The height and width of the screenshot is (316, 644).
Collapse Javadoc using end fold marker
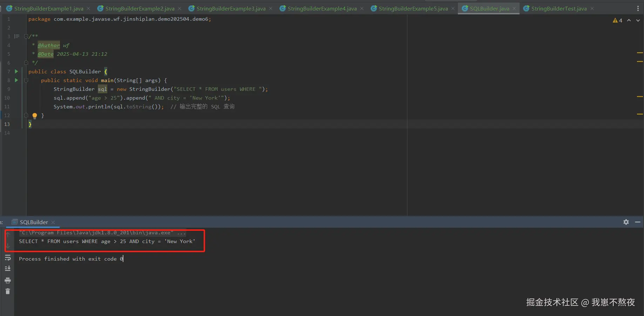pos(26,63)
